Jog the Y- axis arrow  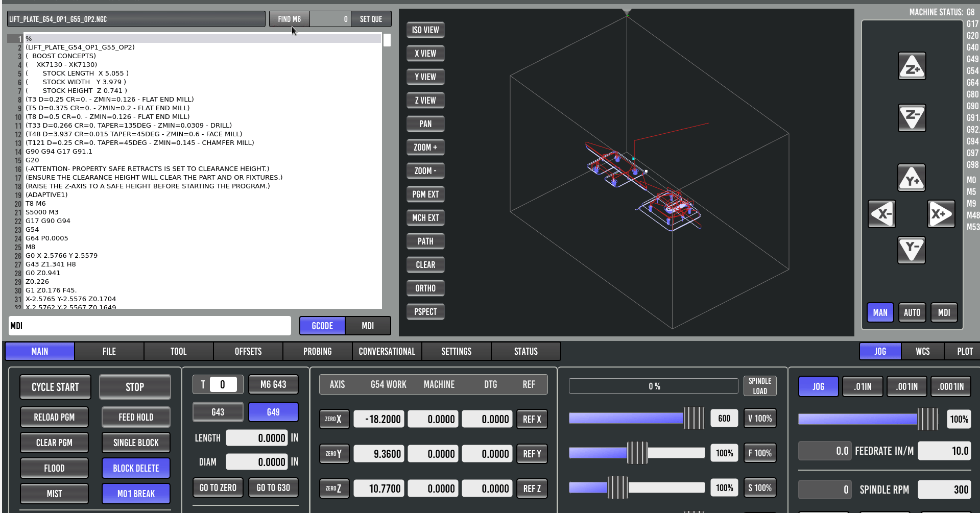pyautogui.click(x=912, y=250)
